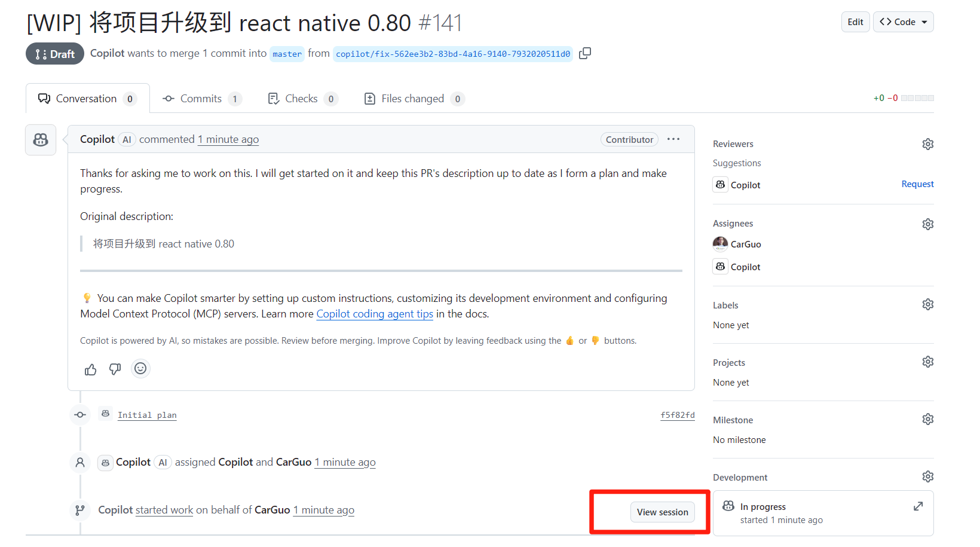980x547 pixels.
Task: Give thumbs down feedback on Copilot comment
Action: 115,369
